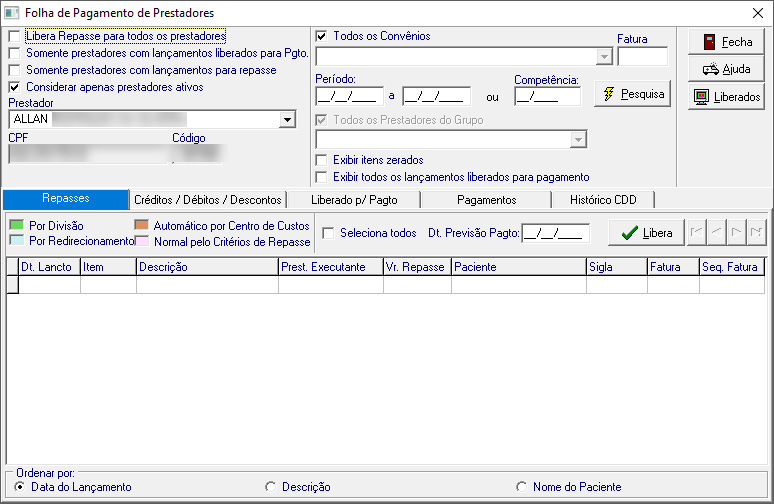Click the Descrição column header
The height and width of the screenshot is (504, 774).
[x=207, y=267]
